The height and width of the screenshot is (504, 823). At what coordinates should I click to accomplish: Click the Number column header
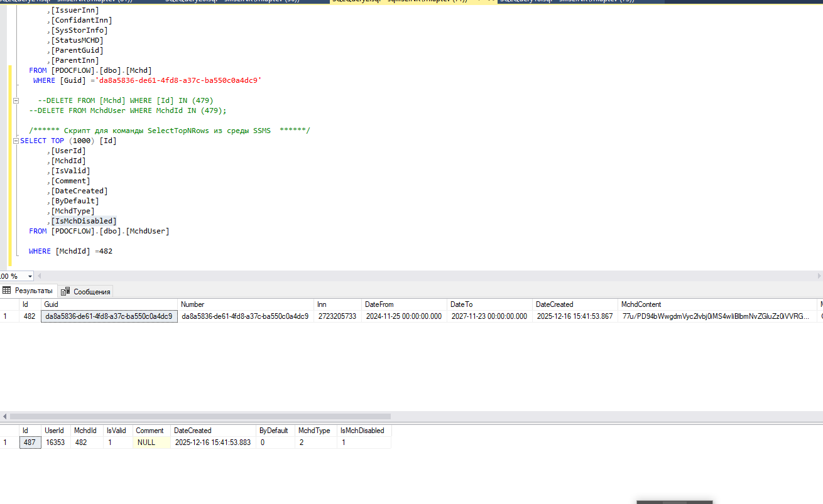[246, 304]
